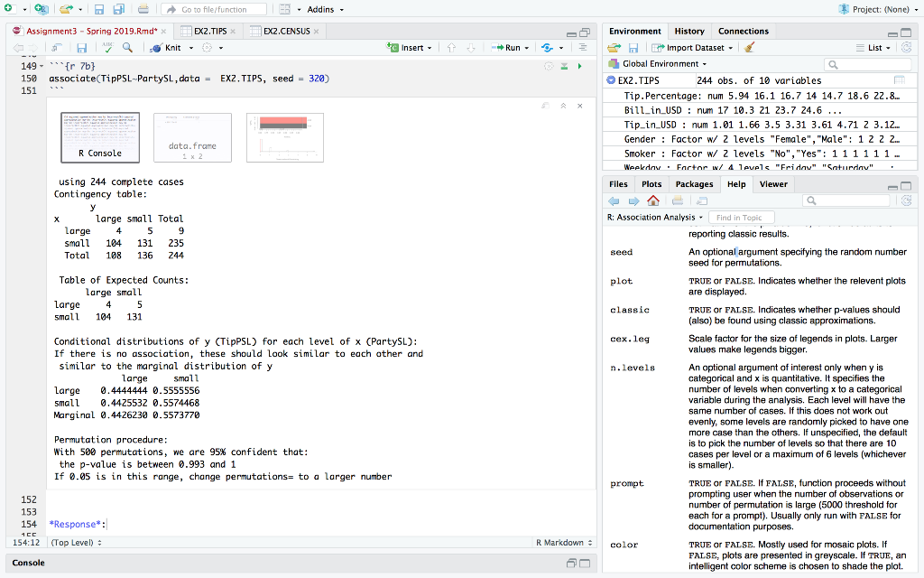Clear the chunk output with X icon

580,107
